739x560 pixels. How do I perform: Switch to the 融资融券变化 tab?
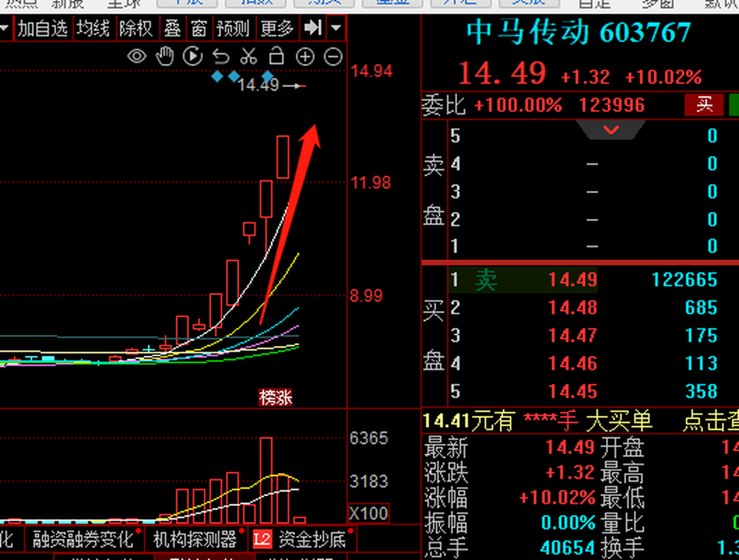pos(81,540)
